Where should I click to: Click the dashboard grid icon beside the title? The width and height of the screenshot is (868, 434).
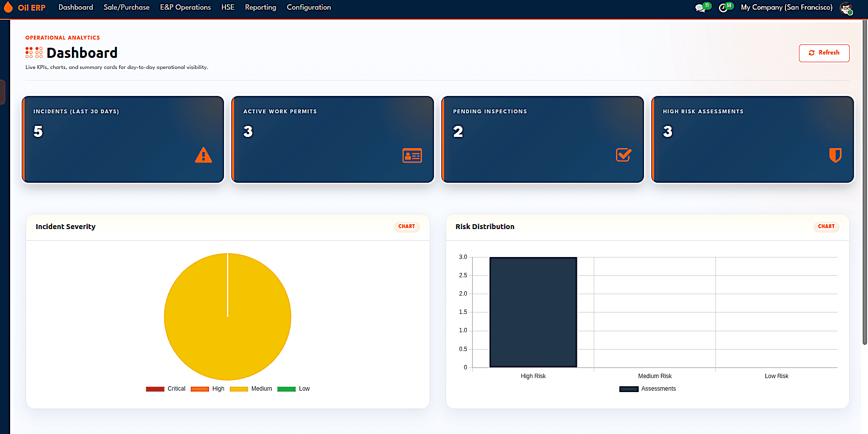(x=34, y=53)
